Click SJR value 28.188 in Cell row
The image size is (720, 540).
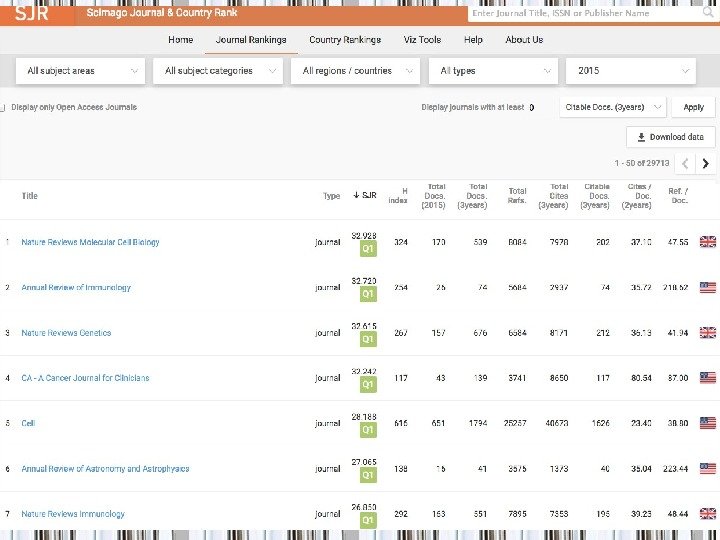(x=364, y=417)
